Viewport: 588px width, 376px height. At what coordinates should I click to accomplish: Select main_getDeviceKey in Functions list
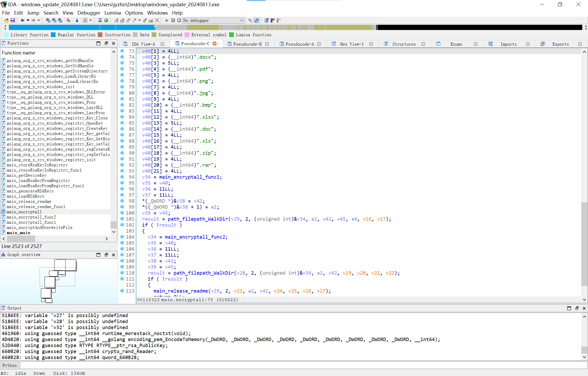pos(27,175)
